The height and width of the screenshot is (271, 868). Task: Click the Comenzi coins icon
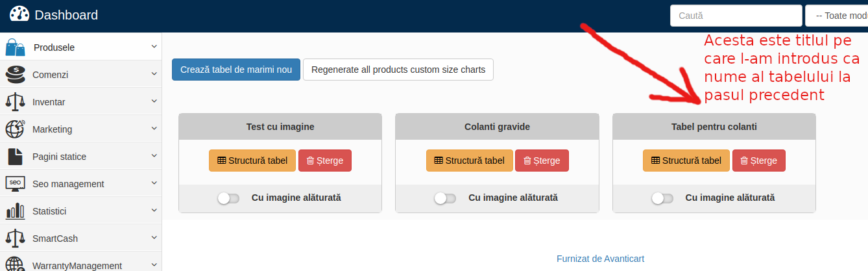pos(15,75)
